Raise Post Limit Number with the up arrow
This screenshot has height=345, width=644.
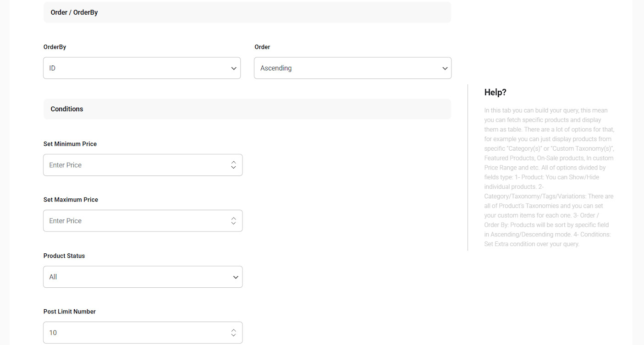[x=233, y=330]
